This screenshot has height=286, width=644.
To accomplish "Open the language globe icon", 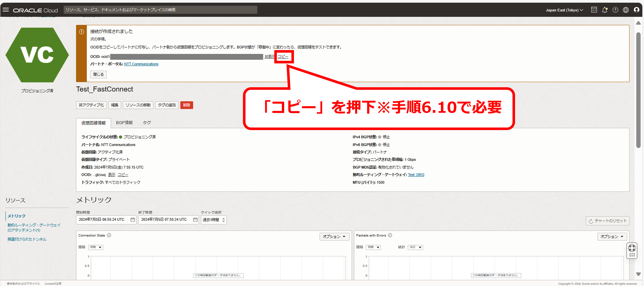I will tap(626, 10).
